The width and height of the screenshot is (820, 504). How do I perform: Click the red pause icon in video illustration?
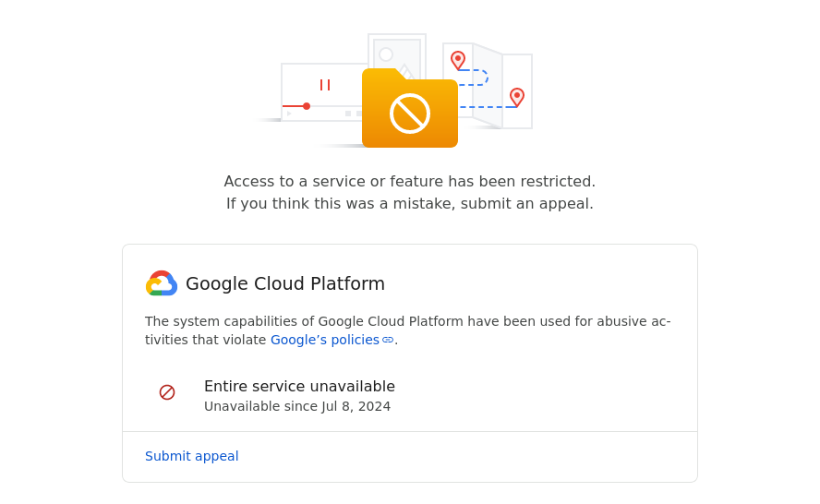[325, 85]
